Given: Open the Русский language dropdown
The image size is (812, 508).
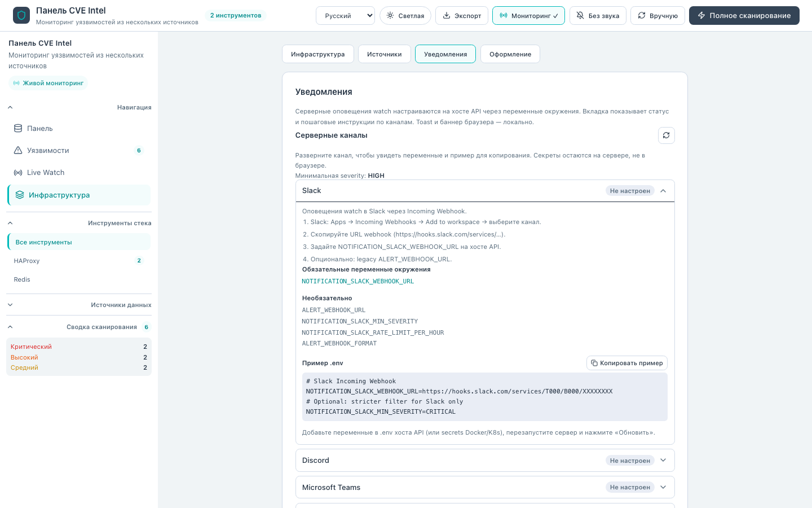Looking at the screenshot, I should tap(345, 15).
